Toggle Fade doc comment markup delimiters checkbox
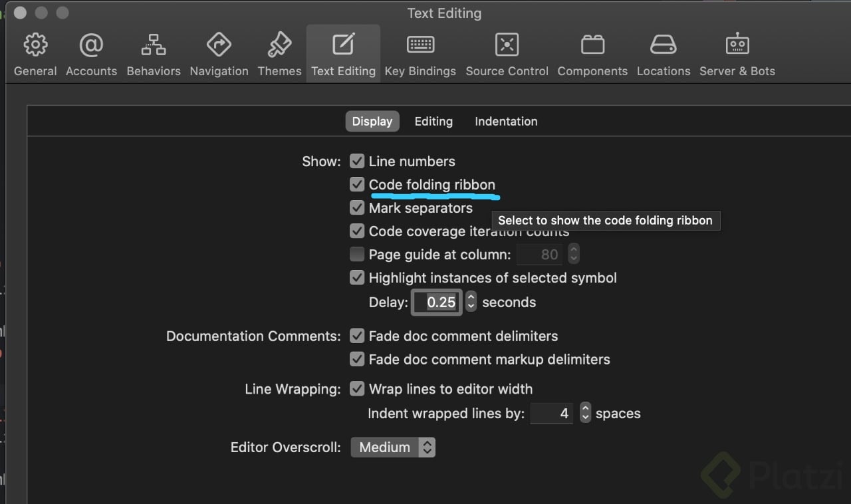The height and width of the screenshot is (504, 851). pos(357,359)
